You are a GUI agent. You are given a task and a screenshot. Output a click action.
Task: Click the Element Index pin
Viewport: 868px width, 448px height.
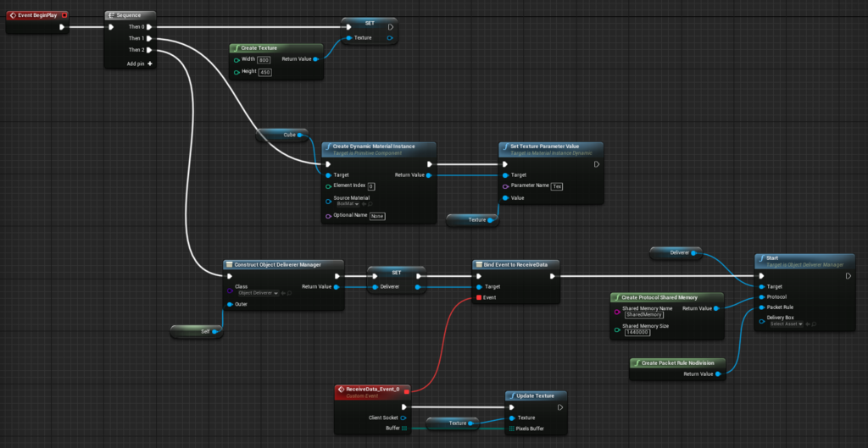[328, 185]
